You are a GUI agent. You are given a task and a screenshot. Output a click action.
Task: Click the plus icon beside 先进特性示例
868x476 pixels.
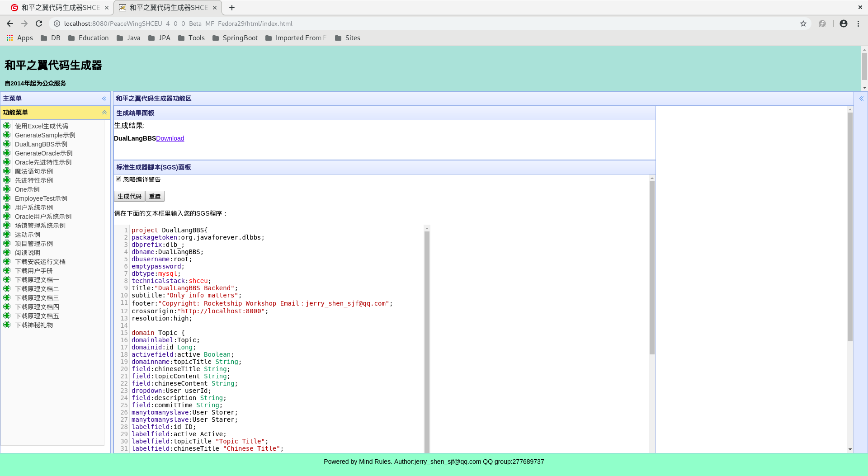[7, 180]
